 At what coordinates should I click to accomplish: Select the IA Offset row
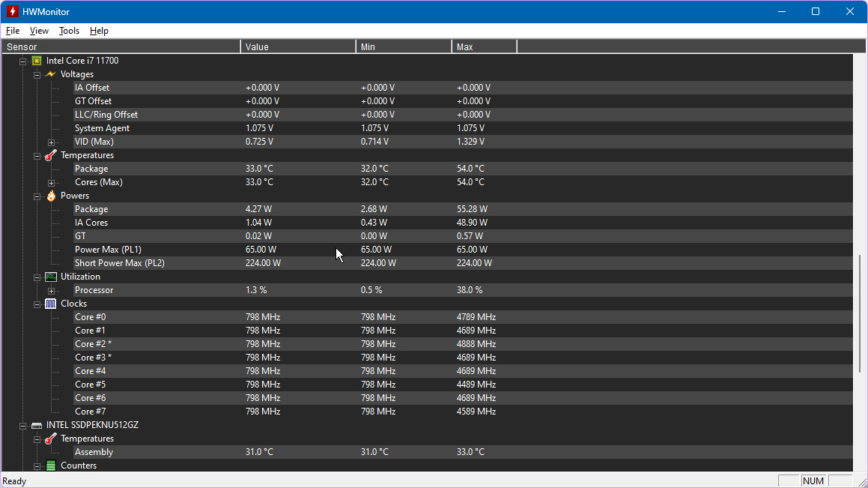(x=464, y=88)
